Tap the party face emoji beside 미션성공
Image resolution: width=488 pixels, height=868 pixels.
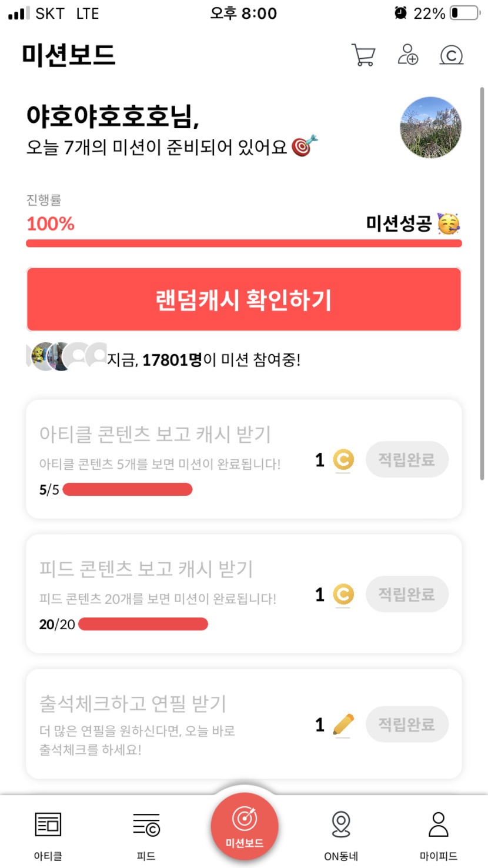point(449,223)
